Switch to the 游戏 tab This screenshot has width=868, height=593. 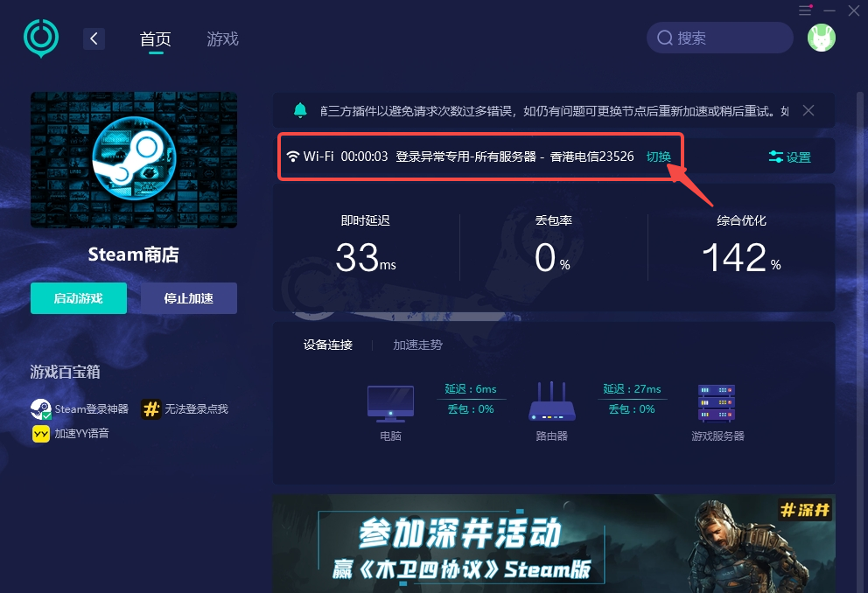tap(222, 38)
